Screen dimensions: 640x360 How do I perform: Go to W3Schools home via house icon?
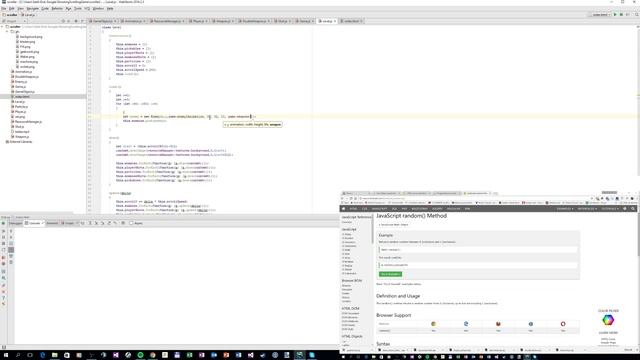[343, 209]
